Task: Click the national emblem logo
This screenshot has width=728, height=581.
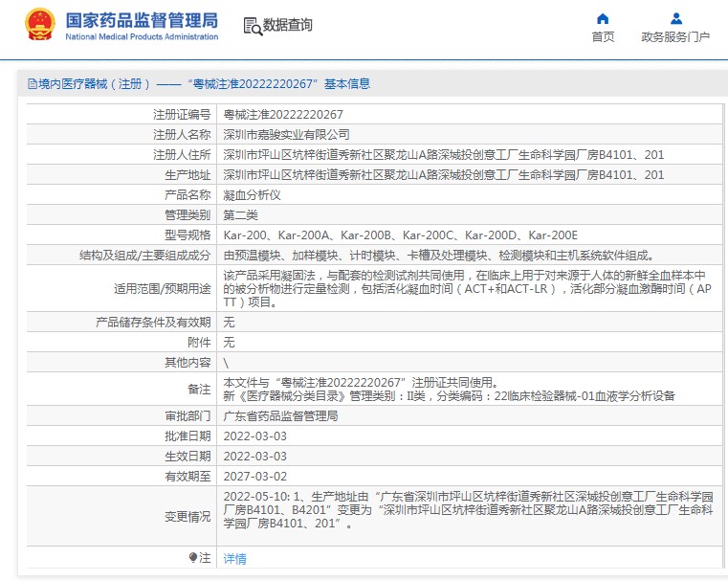Action: pos(39,25)
